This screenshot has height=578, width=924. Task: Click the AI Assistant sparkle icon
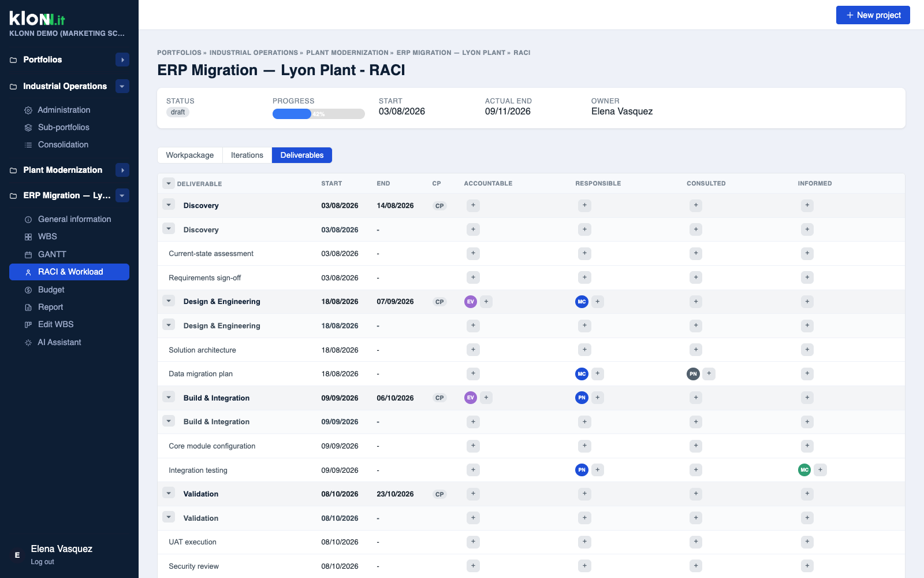click(x=28, y=343)
